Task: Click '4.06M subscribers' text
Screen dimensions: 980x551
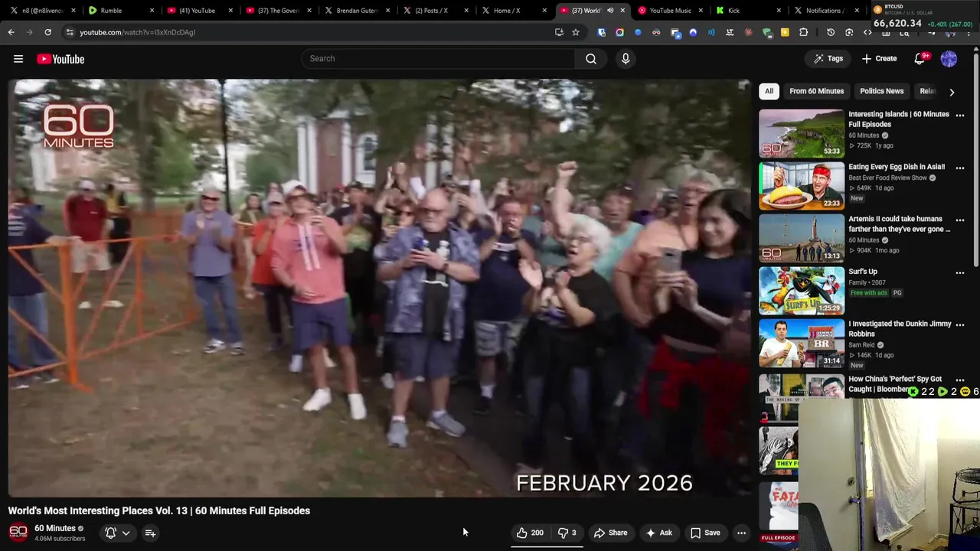Action: 60,539
